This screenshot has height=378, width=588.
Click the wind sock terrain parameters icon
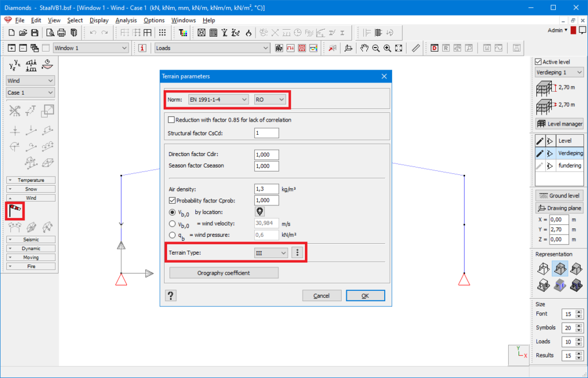(x=15, y=211)
